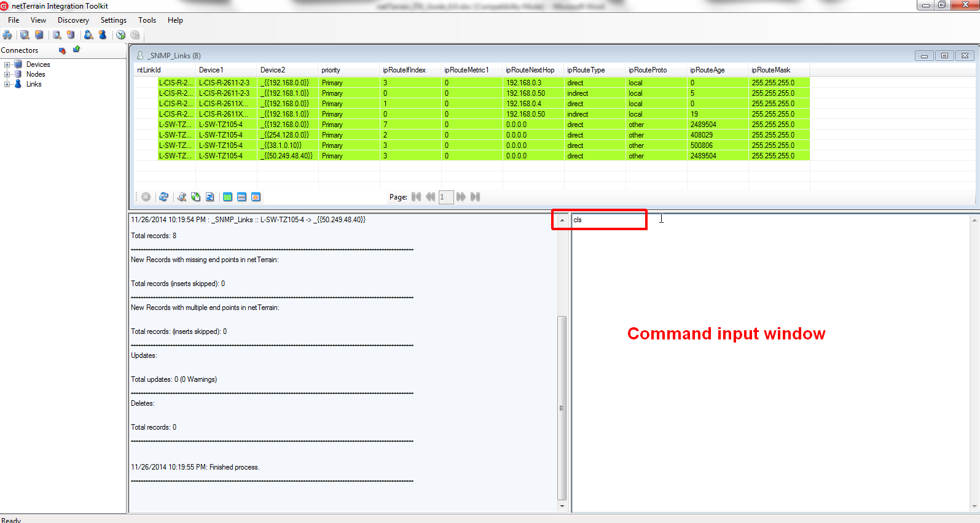The width and height of the screenshot is (980, 523).
Task: Sort by the ipRouteNextHop column header
Action: [530, 70]
